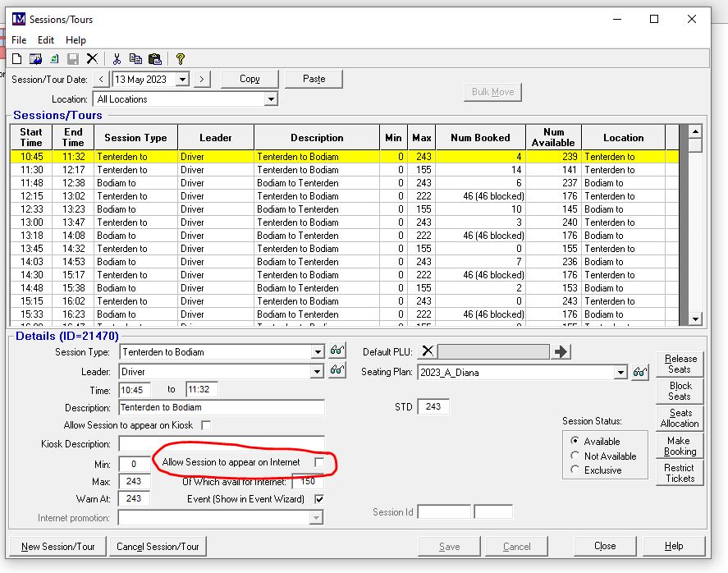Screen dimensions: 728x573
Task: Select the Exclusive session status
Action: pos(575,470)
